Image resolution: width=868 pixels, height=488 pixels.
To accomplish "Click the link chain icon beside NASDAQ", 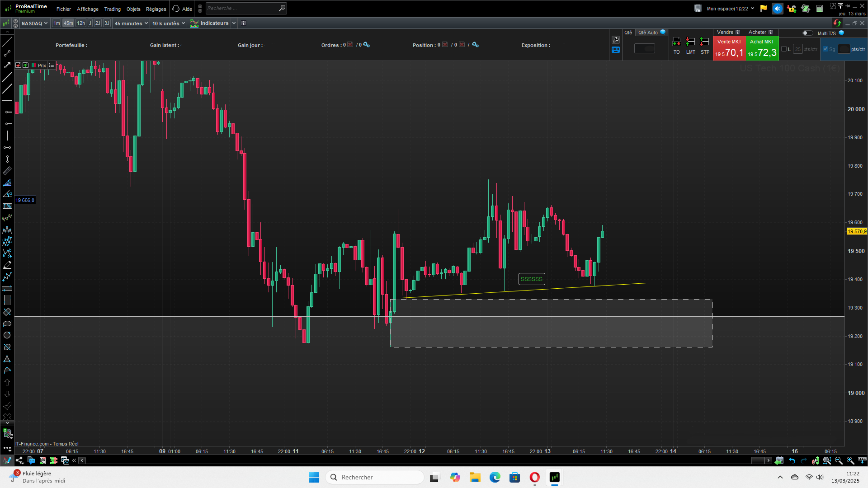I will tap(16, 23).
